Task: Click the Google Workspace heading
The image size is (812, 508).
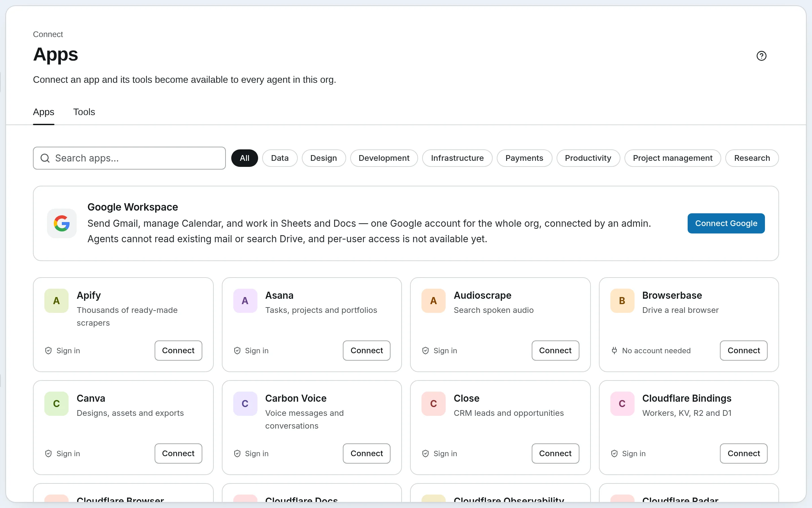Action: [133, 207]
